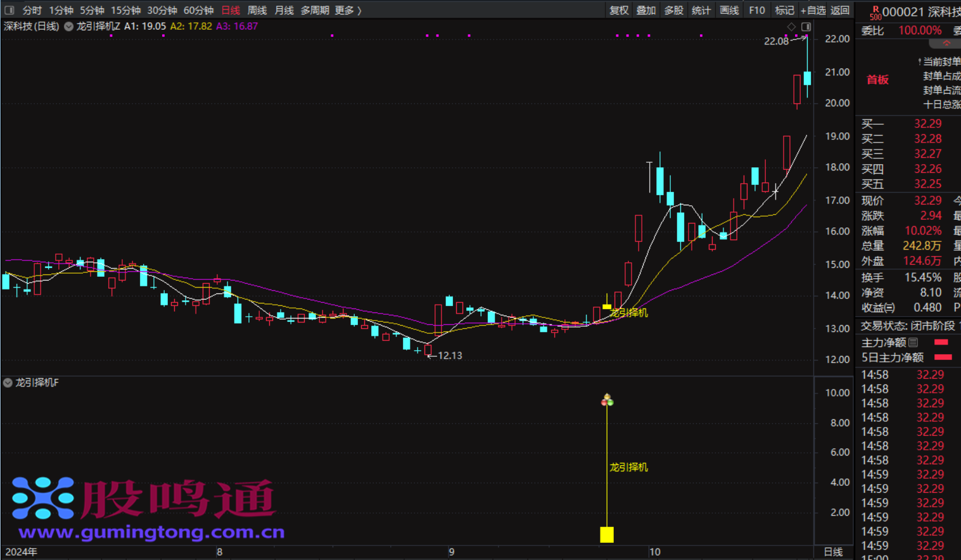Click the 日线 label at chart bottom-right
This screenshot has height=560, width=961.
(x=832, y=552)
